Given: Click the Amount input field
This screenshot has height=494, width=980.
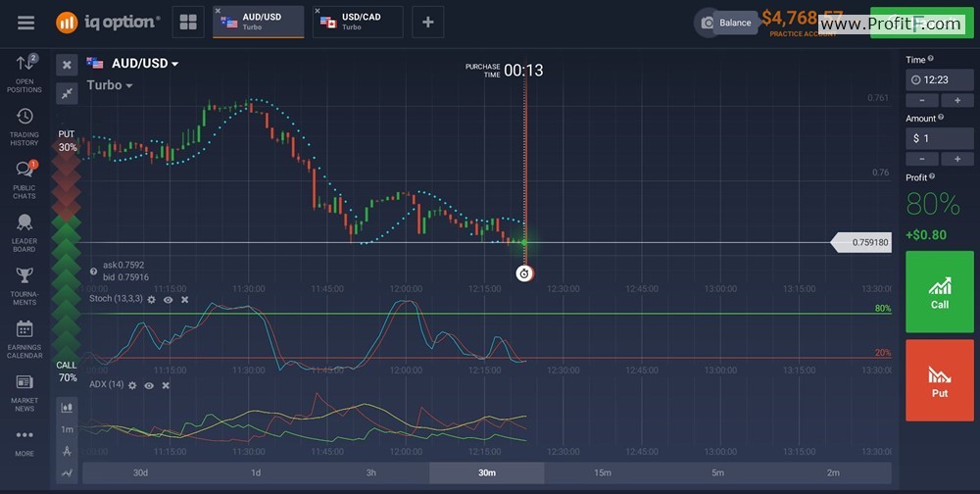Looking at the screenshot, I should (940, 138).
